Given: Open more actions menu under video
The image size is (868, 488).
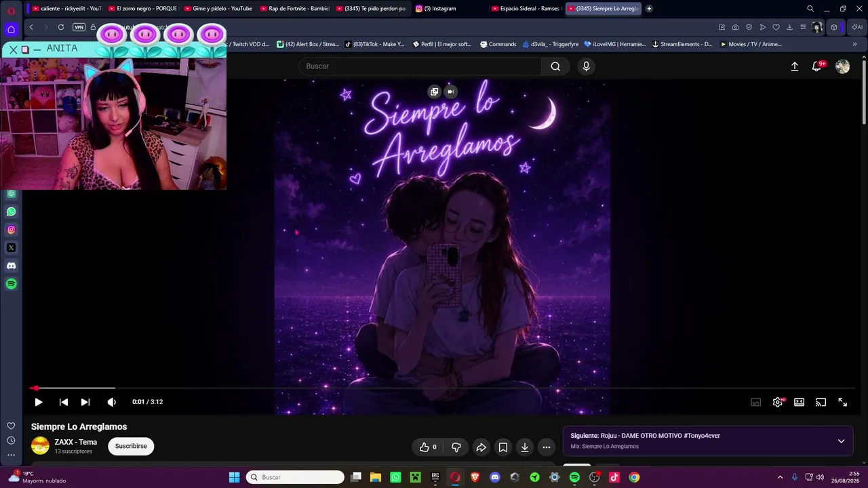Looking at the screenshot, I should [x=547, y=447].
